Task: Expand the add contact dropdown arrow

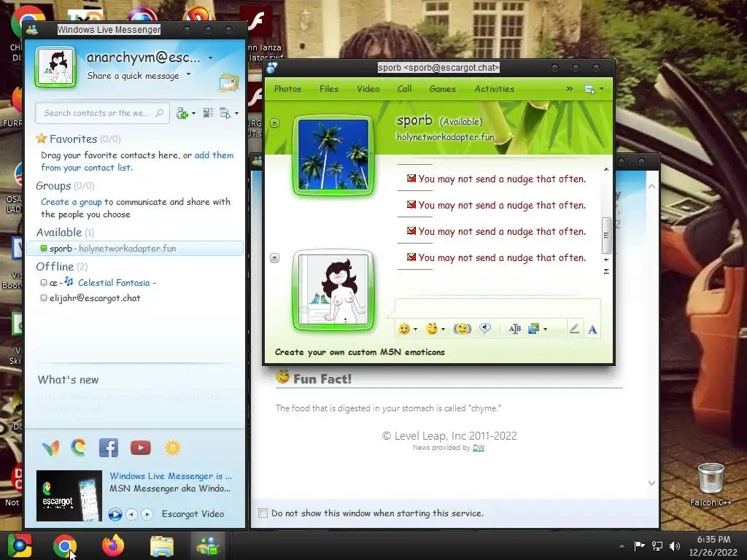Action: click(193, 113)
